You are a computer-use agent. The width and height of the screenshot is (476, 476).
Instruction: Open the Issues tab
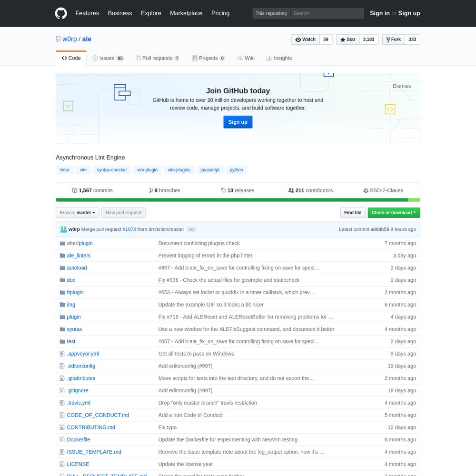(108, 58)
